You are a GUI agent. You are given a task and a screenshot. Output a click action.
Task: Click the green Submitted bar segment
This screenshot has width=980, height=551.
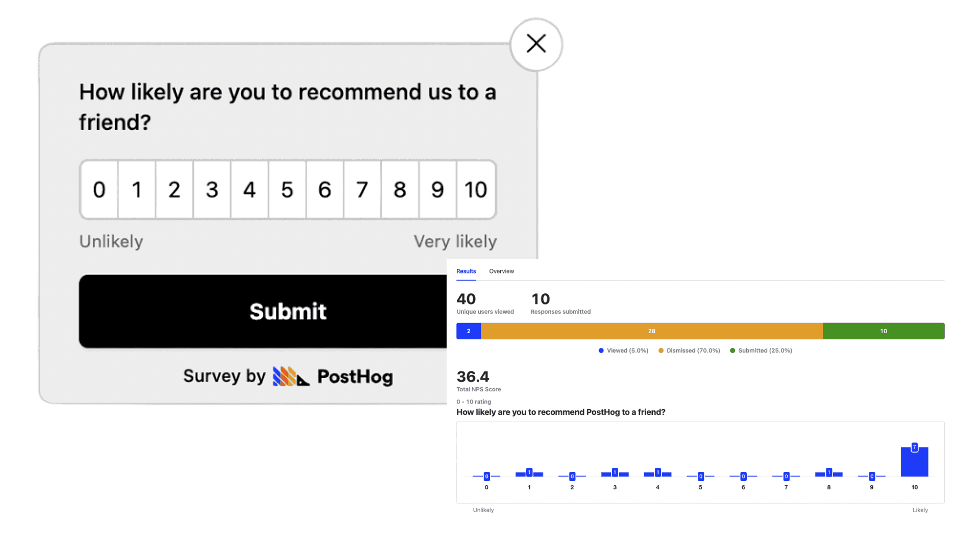click(884, 331)
